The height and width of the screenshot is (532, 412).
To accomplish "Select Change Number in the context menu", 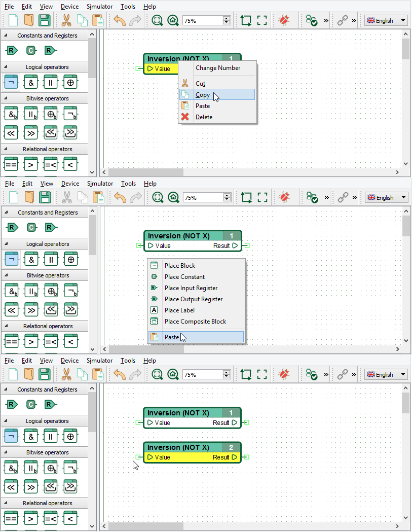I will tap(218, 68).
